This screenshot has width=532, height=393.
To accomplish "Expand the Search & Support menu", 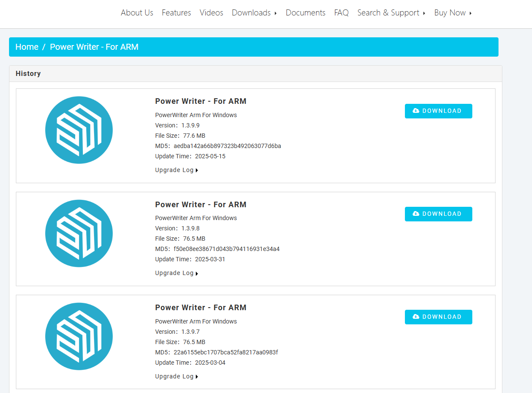I will 391,13.
